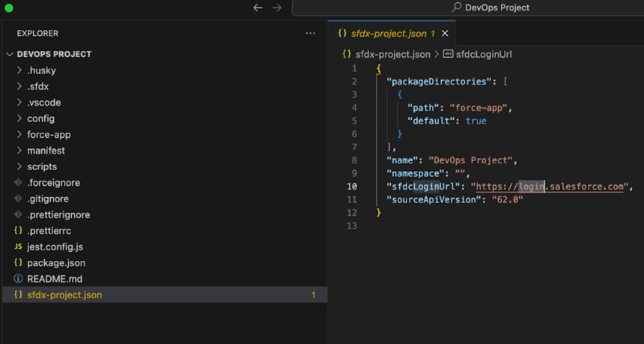The width and height of the screenshot is (644, 344).
Task: Click the green macOS window button
Action: [x=9, y=7]
